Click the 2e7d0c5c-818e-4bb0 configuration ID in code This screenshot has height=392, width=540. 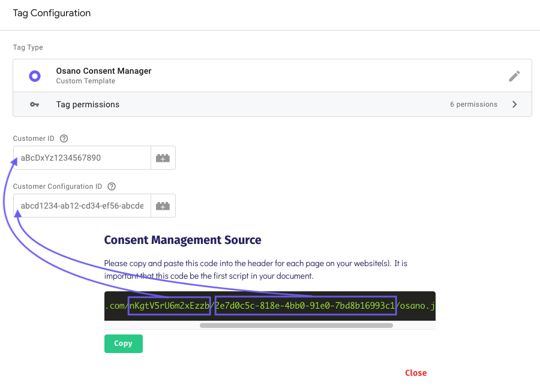tap(305, 306)
